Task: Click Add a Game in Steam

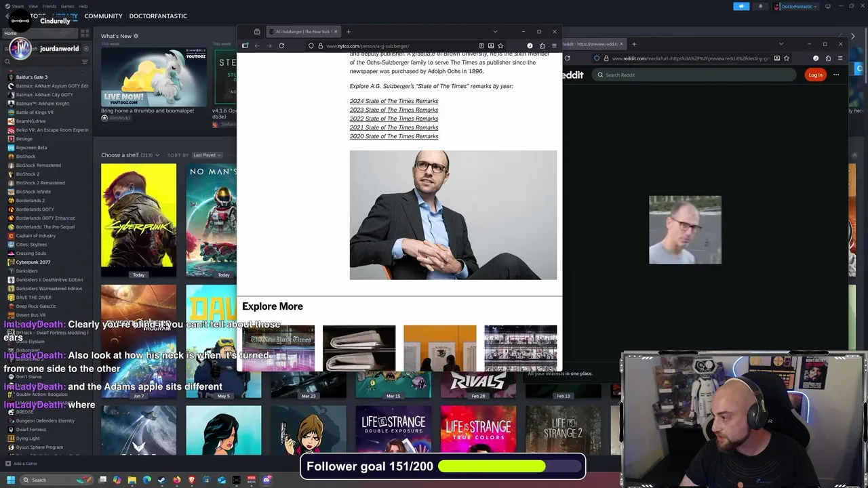Action: pyautogui.click(x=22, y=464)
